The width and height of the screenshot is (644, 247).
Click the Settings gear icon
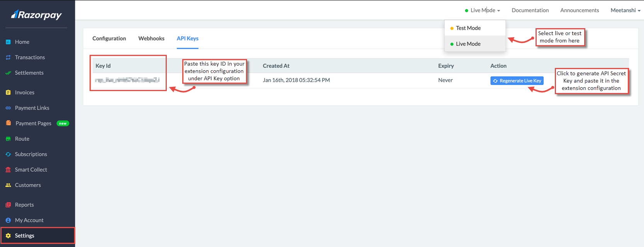click(x=8, y=235)
